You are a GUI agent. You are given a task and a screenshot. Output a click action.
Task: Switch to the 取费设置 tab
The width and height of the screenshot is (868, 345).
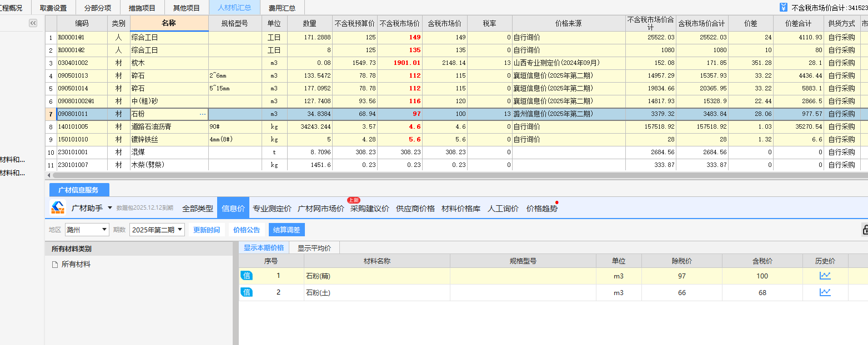tap(53, 8)
